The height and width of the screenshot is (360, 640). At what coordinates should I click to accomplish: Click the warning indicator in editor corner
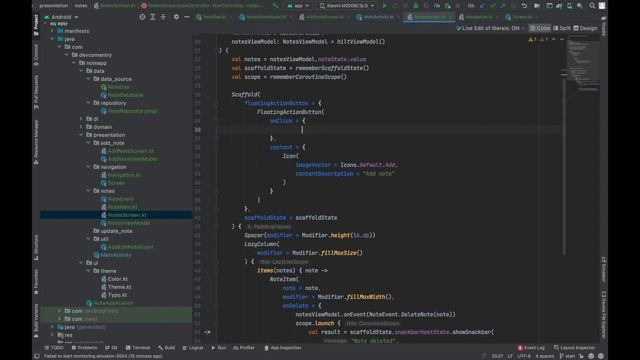tap(532, 40)
